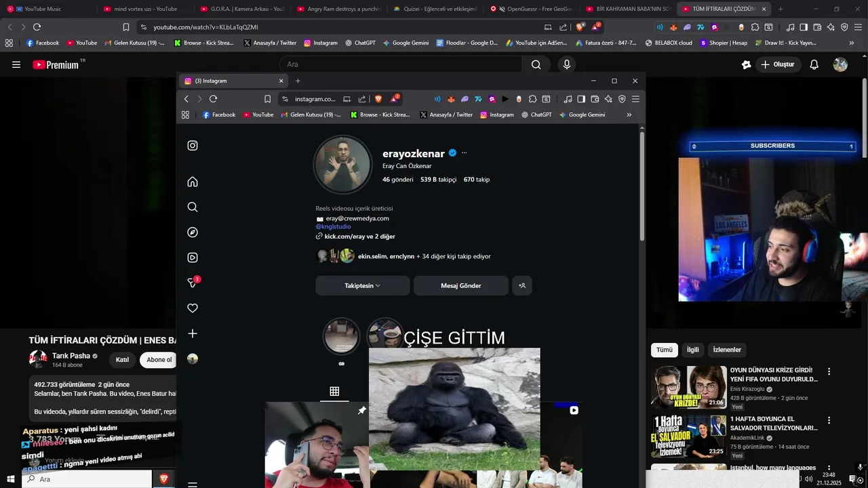Viewport: 868px width, 488px height.
Task: Open erayozkenar profile picture
Action: 343,165
